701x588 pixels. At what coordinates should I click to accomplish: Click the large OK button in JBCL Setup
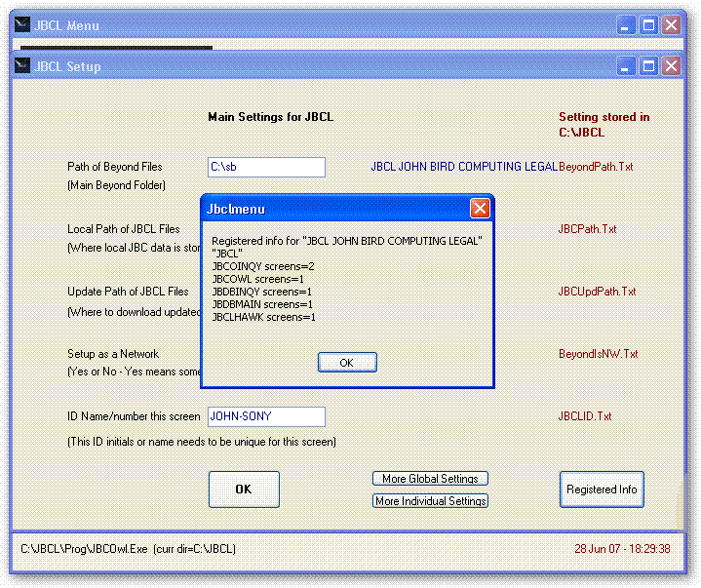[x=244, y=490]
